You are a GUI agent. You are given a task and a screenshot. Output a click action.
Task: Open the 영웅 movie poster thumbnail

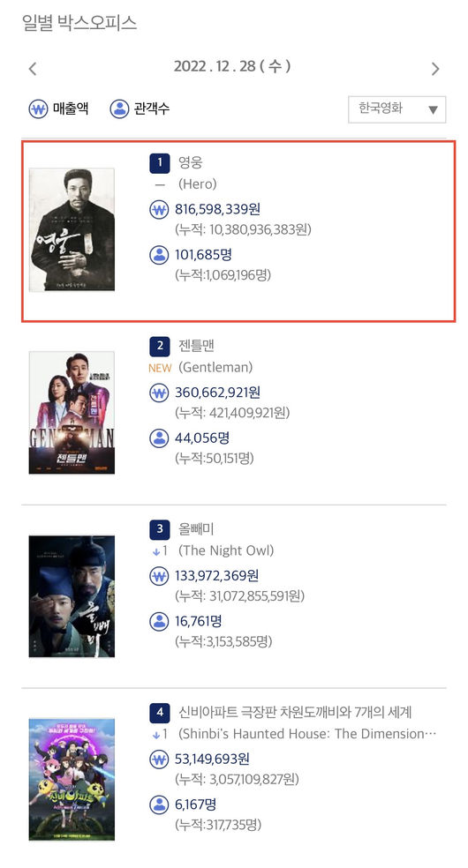click(x=72, y=229)
